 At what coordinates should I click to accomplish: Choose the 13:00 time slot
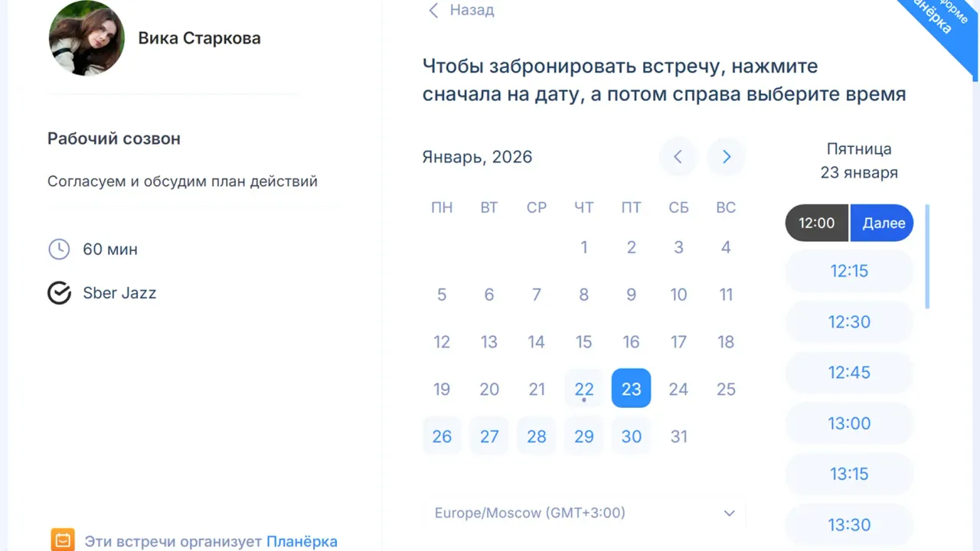click(x=849, y=423)
